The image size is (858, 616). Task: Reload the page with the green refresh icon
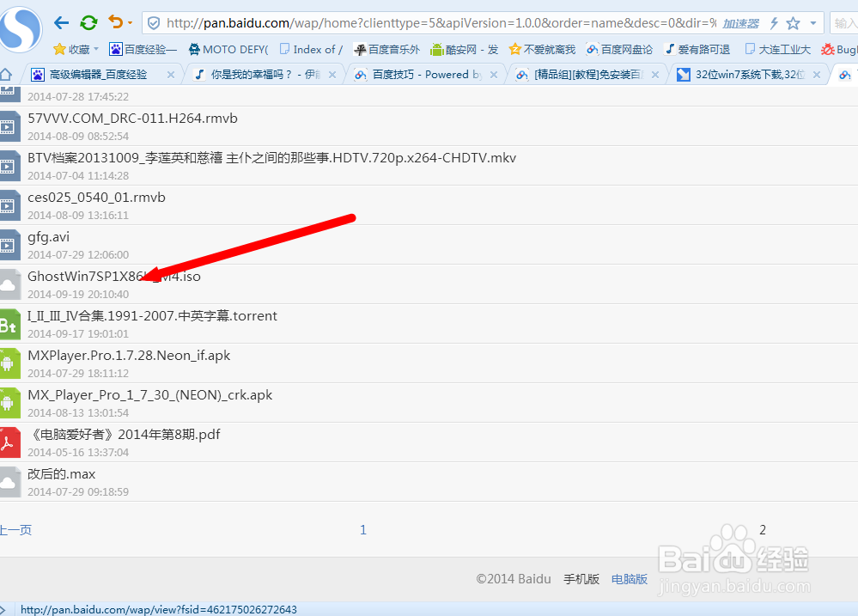pos(88,22)
